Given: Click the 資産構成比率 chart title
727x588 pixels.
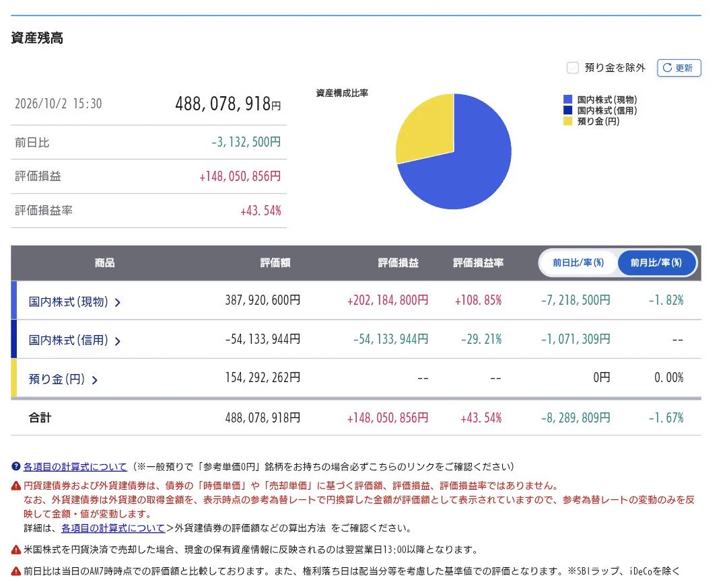Looking at the screenshot, I should (x=342, y=93).
